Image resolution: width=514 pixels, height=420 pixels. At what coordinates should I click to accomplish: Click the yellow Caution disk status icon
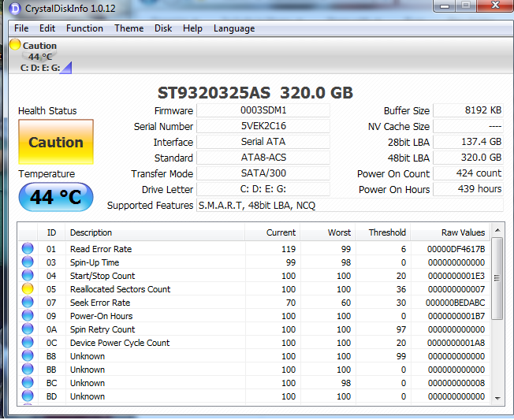[15, 45]
